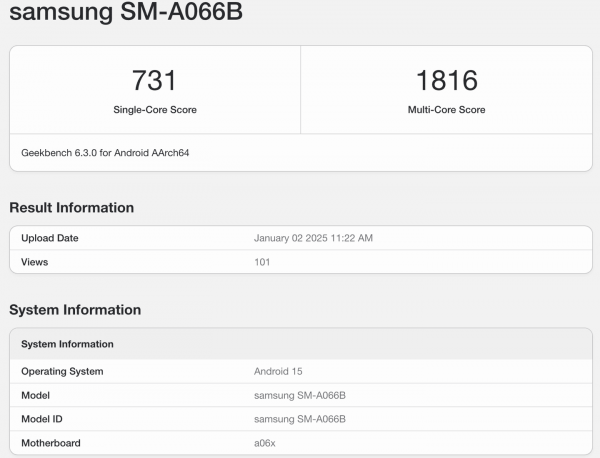Click the large System Information section heading

point(75,310)
